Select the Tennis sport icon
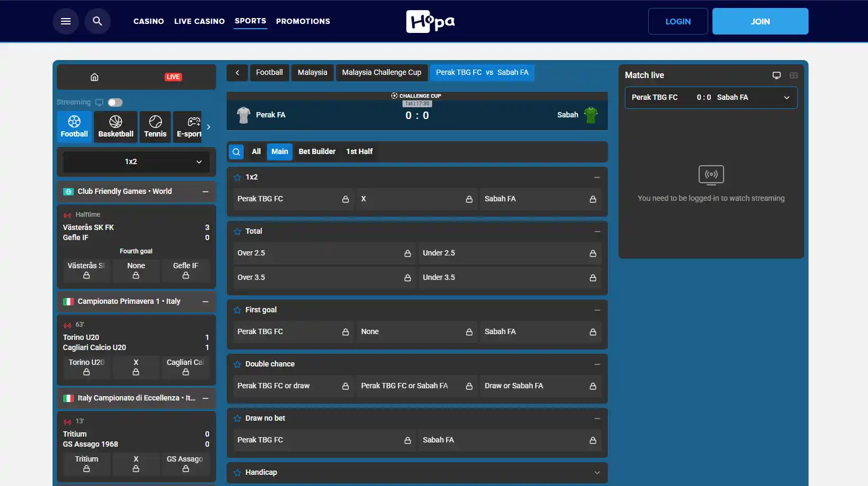The height and width of the screenshot is (486, 868). click(155, 127)
